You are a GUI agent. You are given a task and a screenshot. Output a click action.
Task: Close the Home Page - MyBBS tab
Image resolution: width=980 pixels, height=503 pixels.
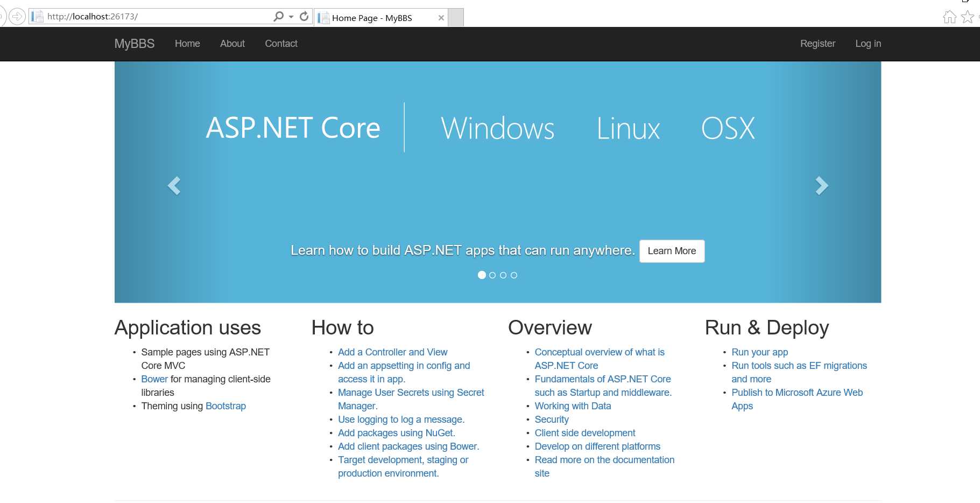(441, 18)
